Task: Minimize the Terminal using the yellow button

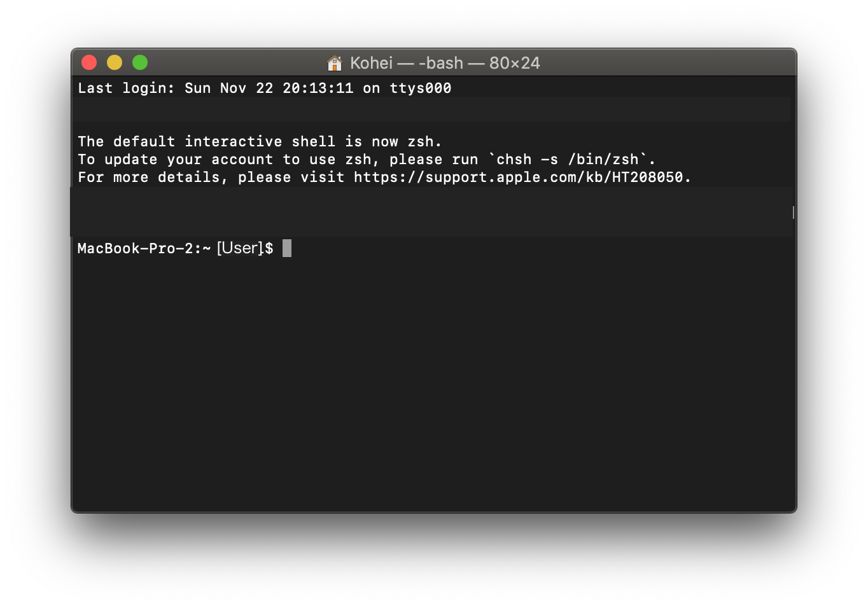Action: pos(115,62)
